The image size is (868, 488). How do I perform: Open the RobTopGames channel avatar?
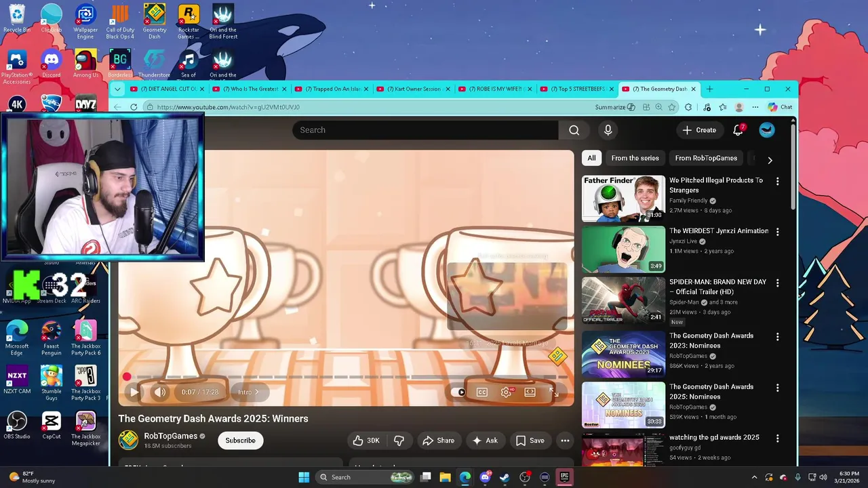coord(128,441)
